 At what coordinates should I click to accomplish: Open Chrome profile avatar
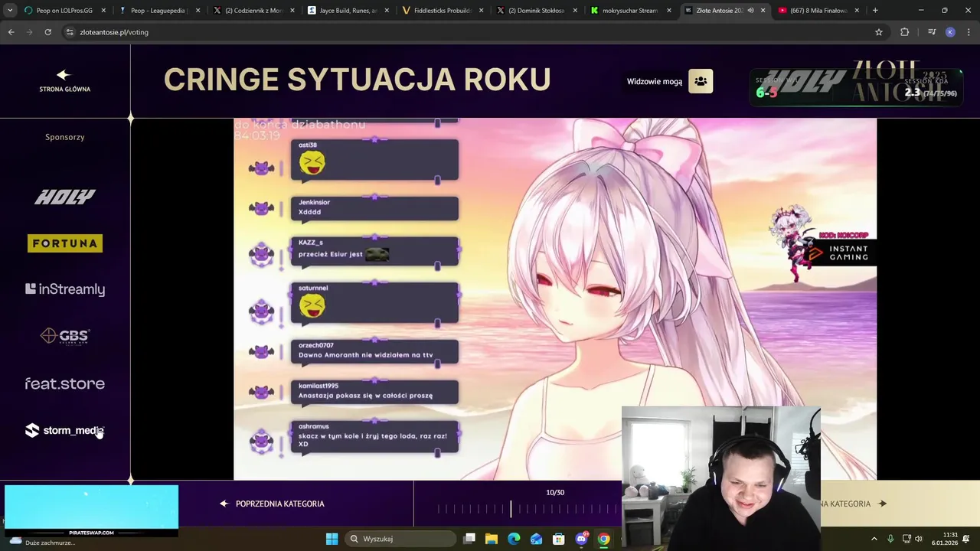point(950,32)
